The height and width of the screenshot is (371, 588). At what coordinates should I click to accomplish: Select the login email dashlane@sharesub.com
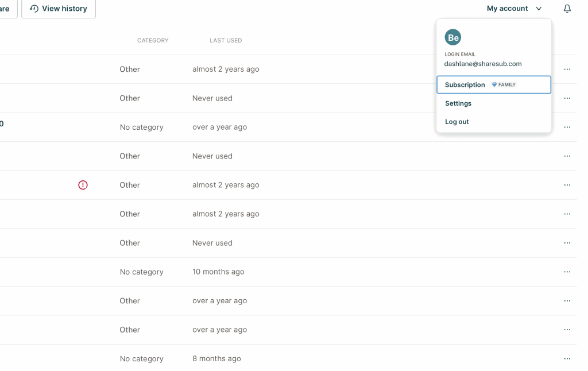[x=482, y=64]
